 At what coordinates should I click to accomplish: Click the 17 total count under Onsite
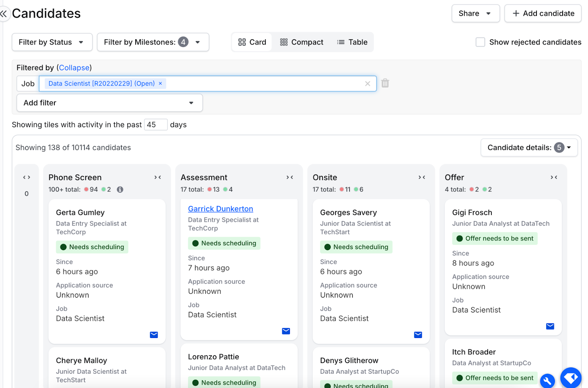pyautogui.click(x=324, y=190)
